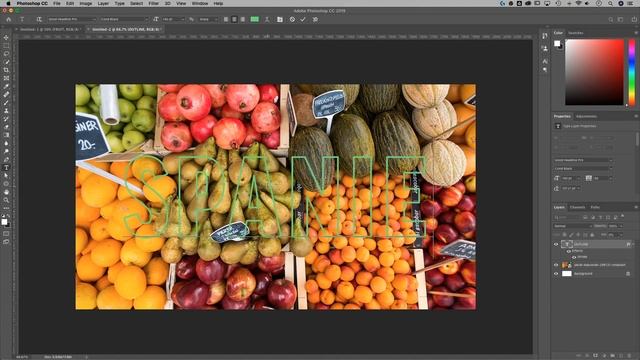Open the layer blend mode dropdown
This screenshot has width=640, height=360.
(573, 226)
